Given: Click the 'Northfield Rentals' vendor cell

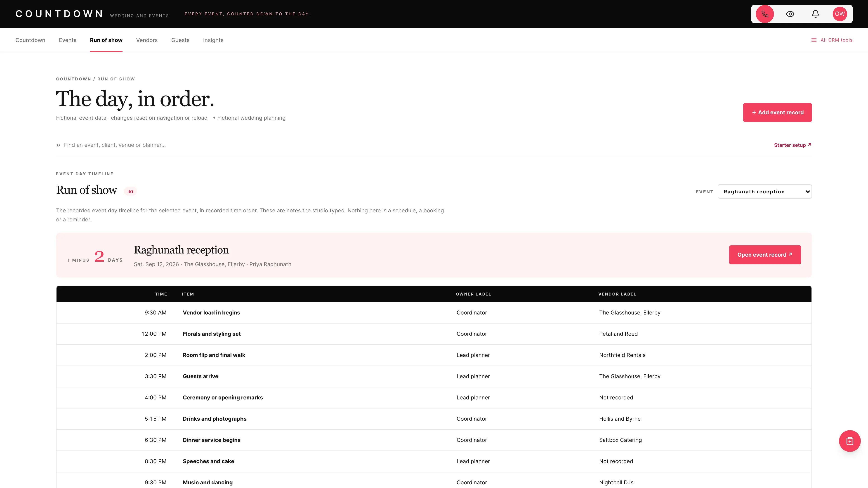Looking at the screenshot, I should click(622, 355).
